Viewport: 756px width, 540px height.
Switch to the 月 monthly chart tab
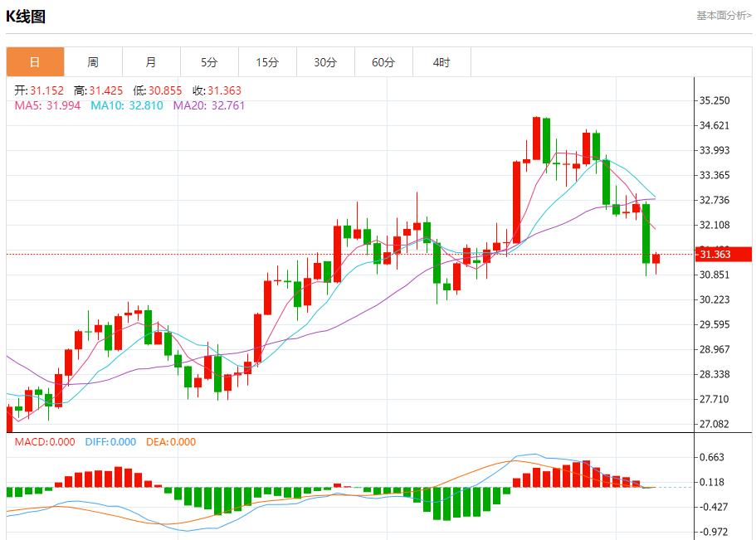tap(151, 62)
